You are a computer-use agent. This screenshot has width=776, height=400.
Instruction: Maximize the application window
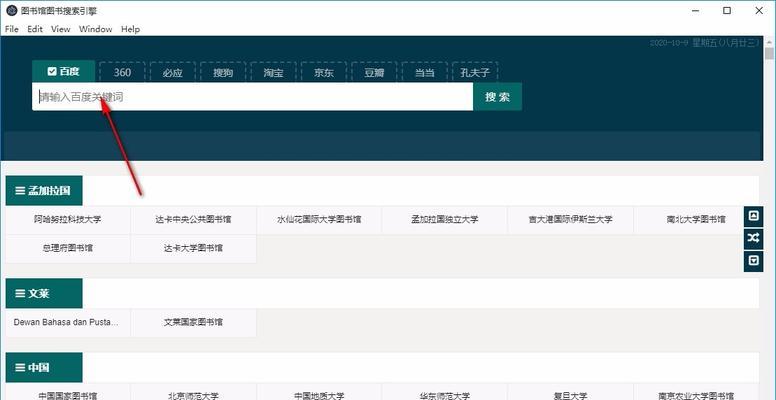pos(727,10)
